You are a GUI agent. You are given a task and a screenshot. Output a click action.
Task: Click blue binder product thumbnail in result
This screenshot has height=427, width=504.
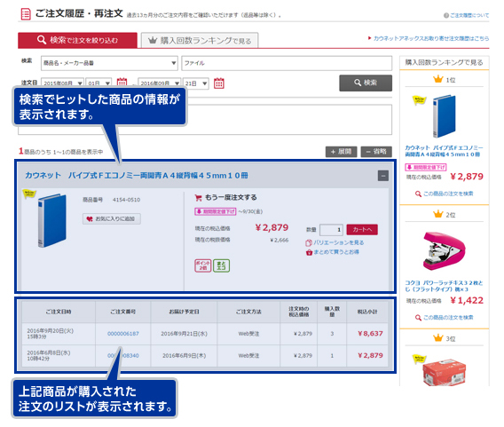(51, 220)
